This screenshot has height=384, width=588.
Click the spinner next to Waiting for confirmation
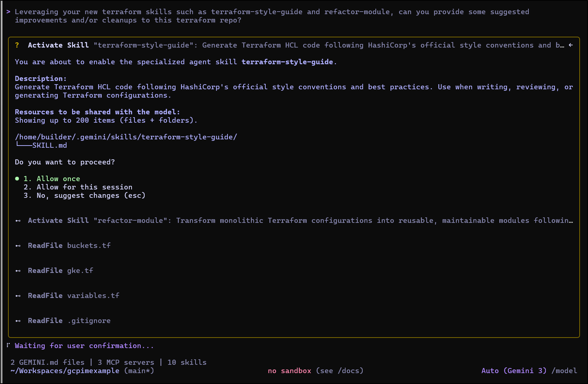pos(8,346)
